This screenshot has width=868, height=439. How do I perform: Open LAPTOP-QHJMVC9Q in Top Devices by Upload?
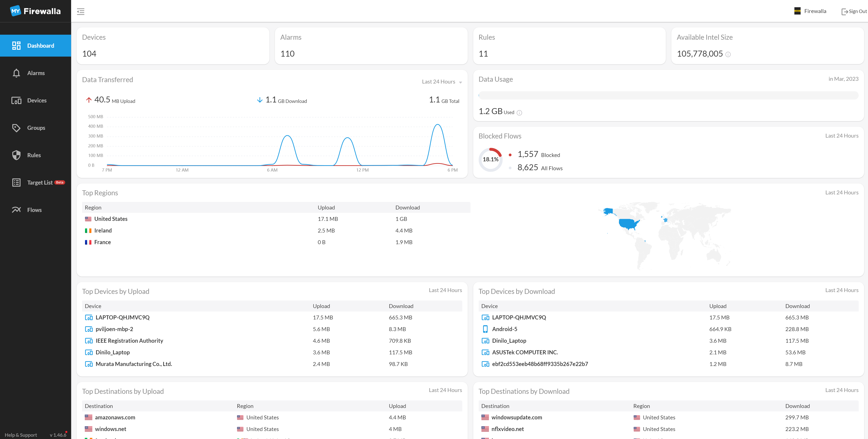(x=122, y=317)
